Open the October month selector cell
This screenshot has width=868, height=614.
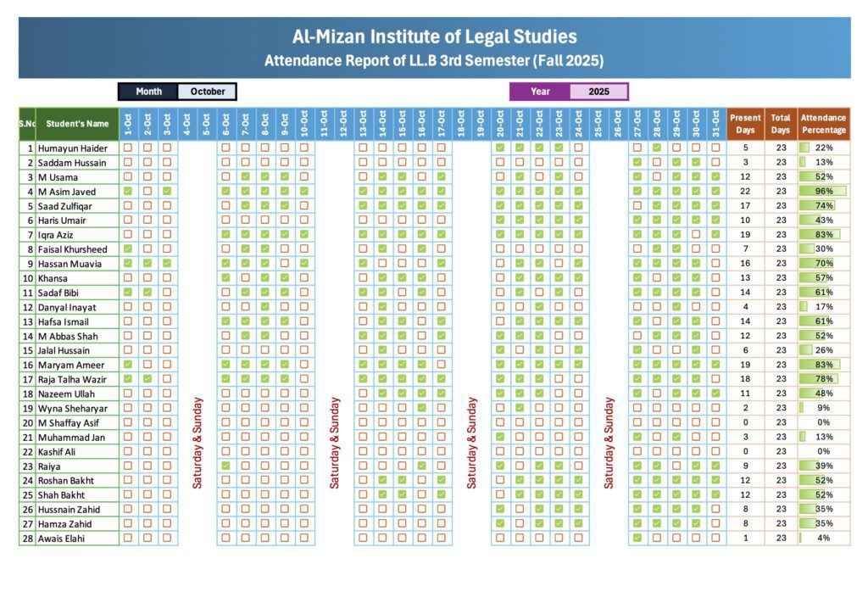(x=207, y=92)
